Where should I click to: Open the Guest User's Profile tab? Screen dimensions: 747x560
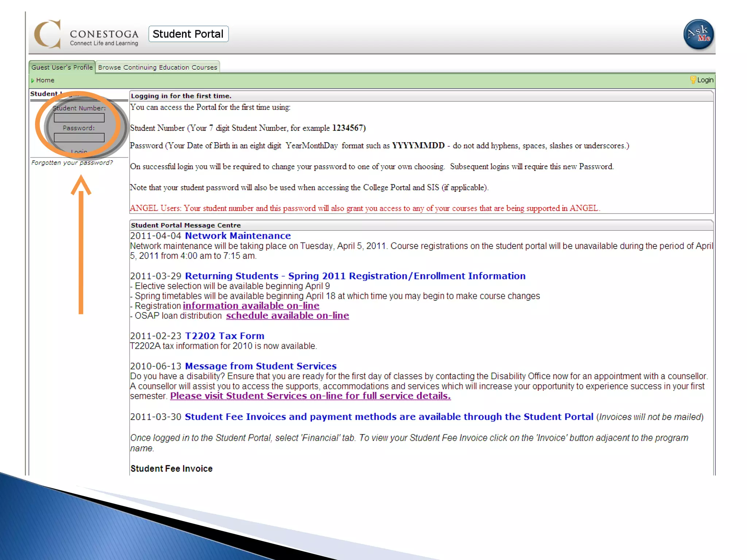tap(62, 67)
